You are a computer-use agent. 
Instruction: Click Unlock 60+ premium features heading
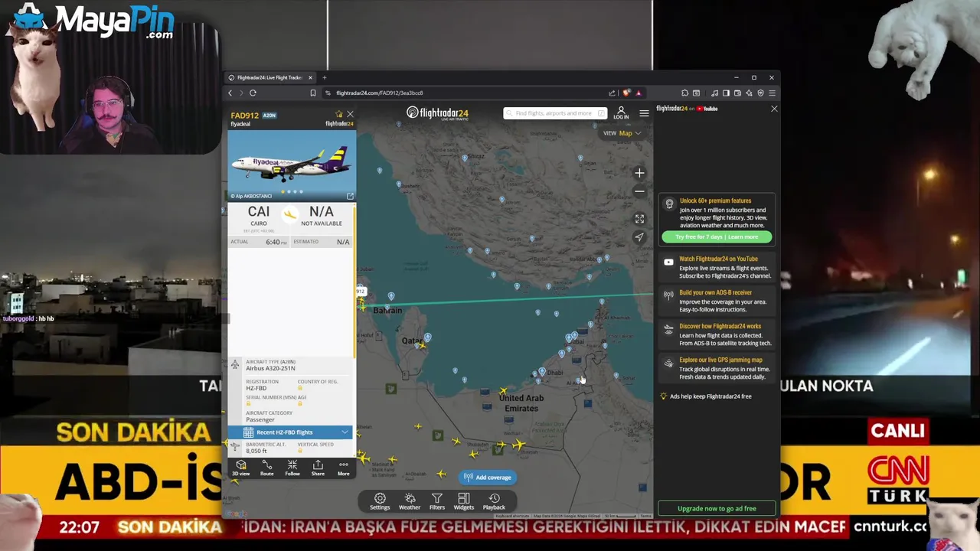(715, 201)
